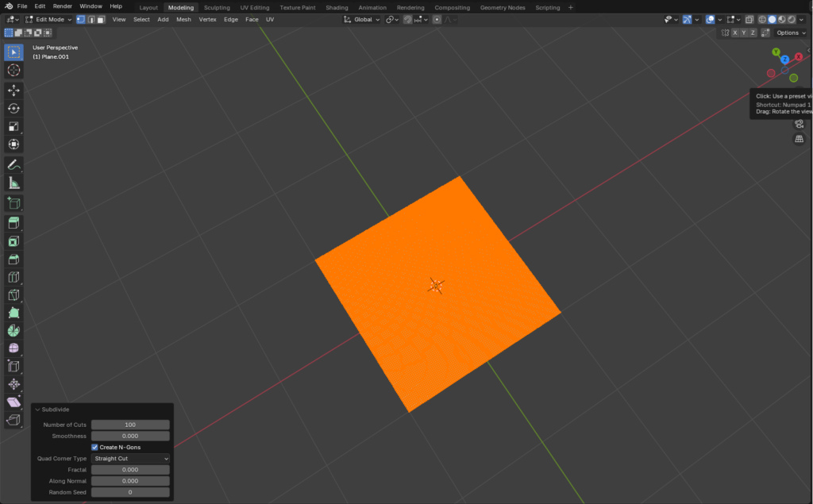Enable edge select mode
Image resolution: width=813 pixels, height=504 pixels.
coord(91,19)
